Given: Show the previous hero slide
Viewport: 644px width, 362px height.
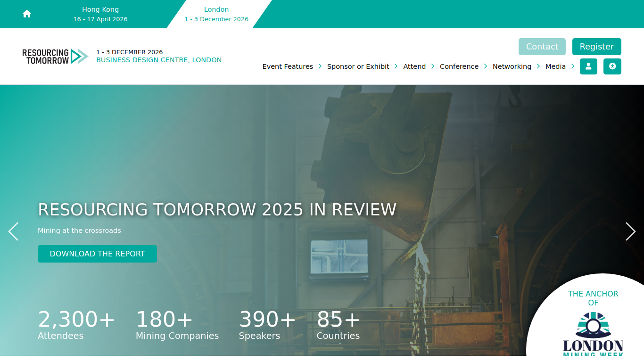Looking at the screenshot, I should 13,231.
